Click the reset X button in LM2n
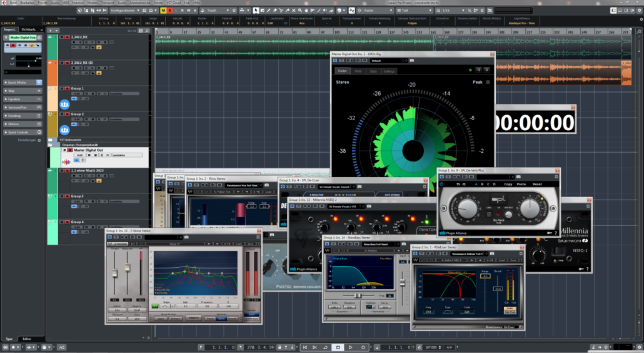Image resolution: width=644 pixels, height=353 pixels. coord(486,70)
